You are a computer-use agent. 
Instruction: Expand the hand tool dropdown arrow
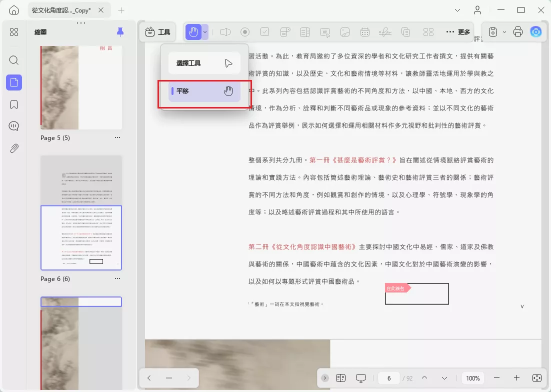click(205, 32)
